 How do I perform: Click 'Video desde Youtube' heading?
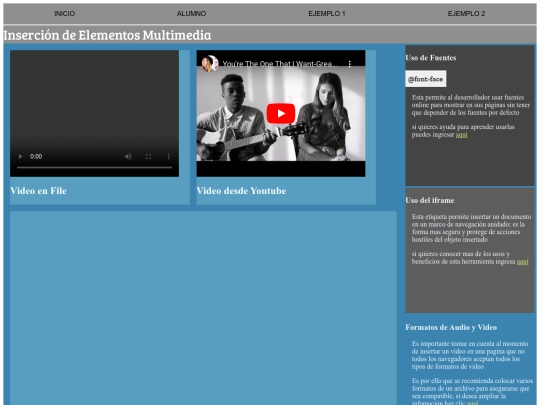[241, 191]
